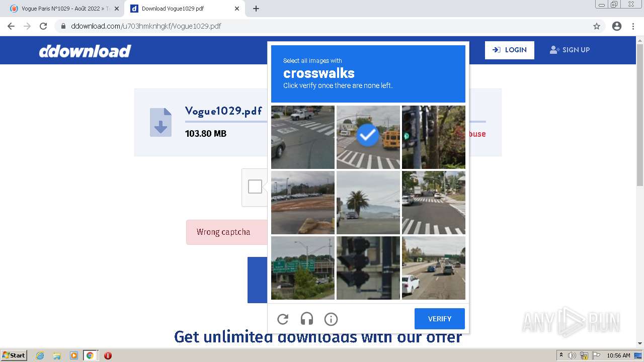Click the red security shield taskbar icon

coord(108,355)
